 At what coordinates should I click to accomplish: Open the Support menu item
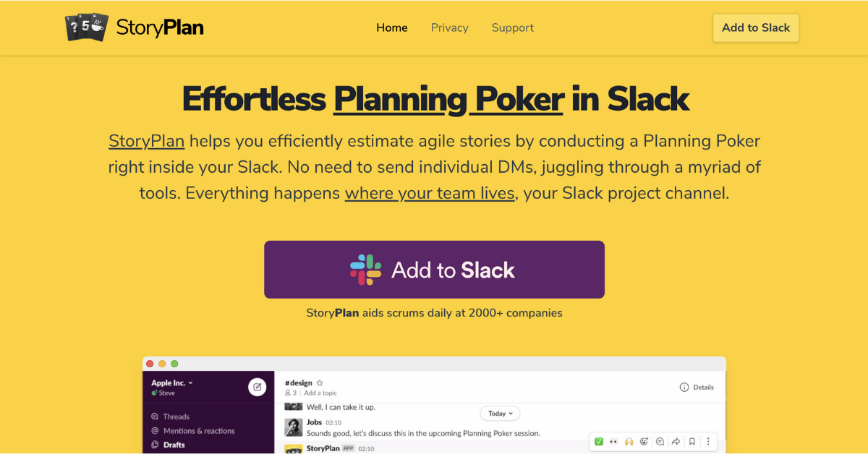(513, 27)
